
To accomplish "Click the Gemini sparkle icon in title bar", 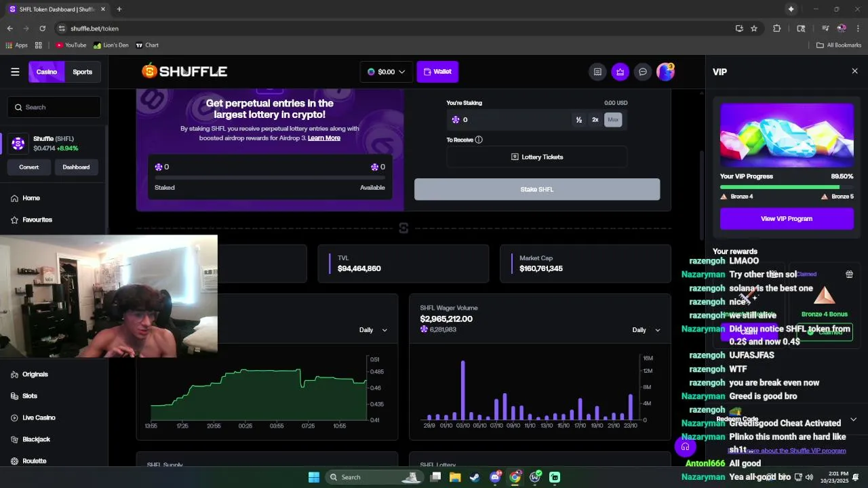I will point(791,9).
